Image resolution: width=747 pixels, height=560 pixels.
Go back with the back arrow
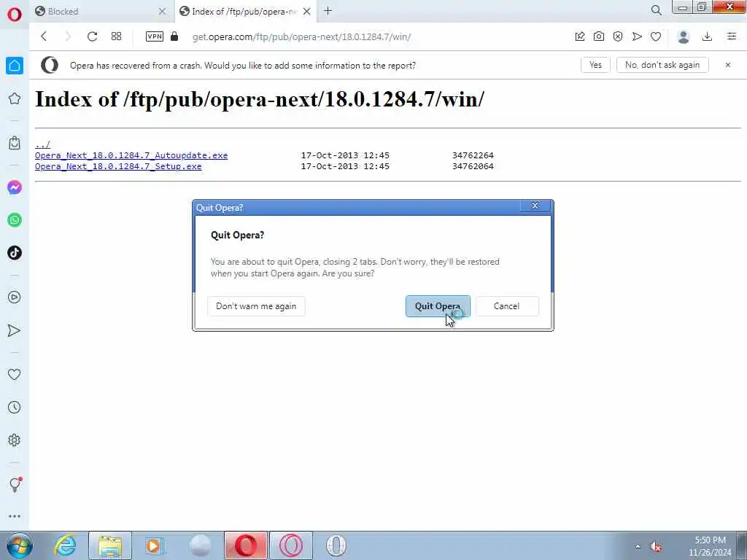tap(44, 36)
